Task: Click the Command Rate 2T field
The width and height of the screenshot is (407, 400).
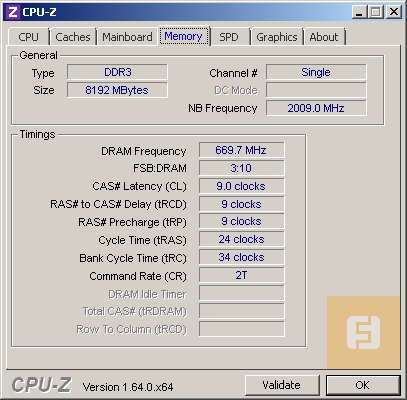Action: pyautogui.click(x=242, y=275)
